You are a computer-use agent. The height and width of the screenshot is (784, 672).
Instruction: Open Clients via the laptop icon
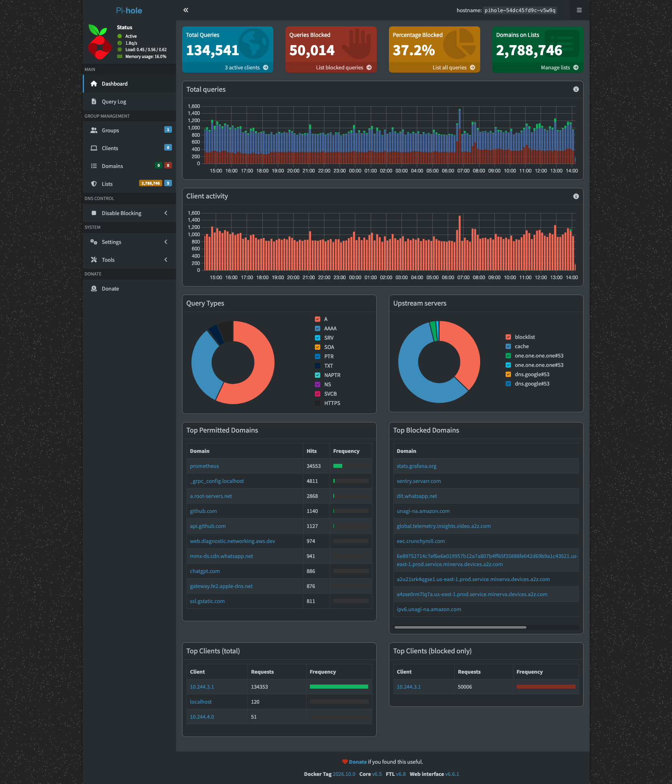(94, 148)
